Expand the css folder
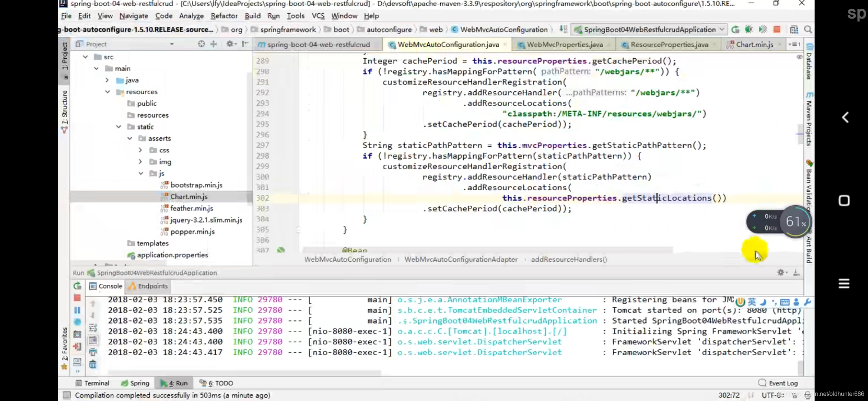Screen dimensions: 868x401 [x=140, y=150]
